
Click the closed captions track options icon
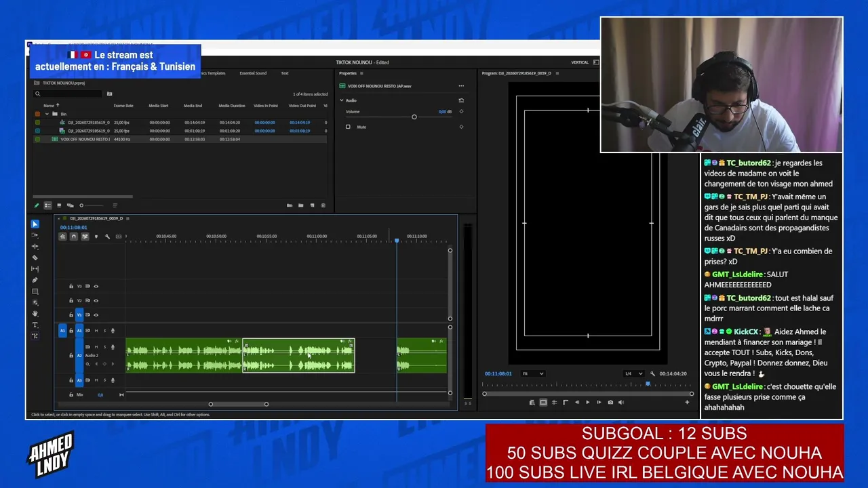point(119,237)
